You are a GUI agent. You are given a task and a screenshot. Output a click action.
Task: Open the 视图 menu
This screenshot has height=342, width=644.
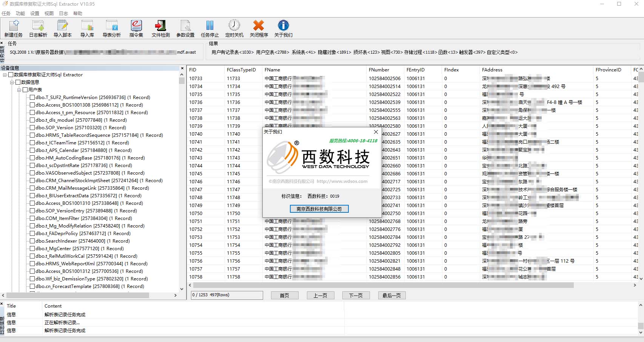(49, 13)
